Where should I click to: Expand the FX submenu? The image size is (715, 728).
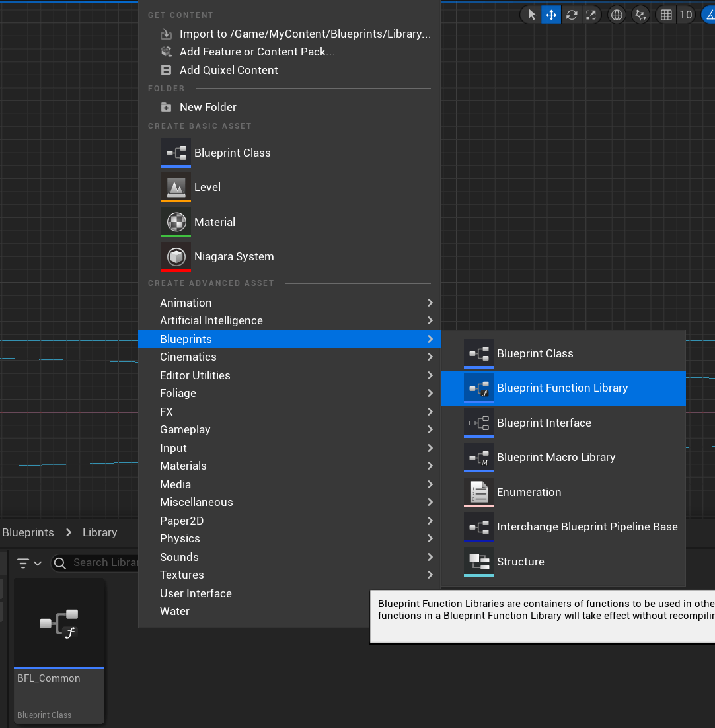pyautogui.click(x=289, y=412)
